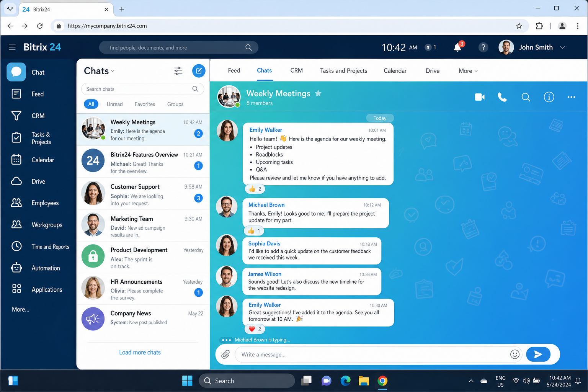Open the HR Announcements chat
The height and width of the screenshot is (392, 588).
tap(143, 289)
